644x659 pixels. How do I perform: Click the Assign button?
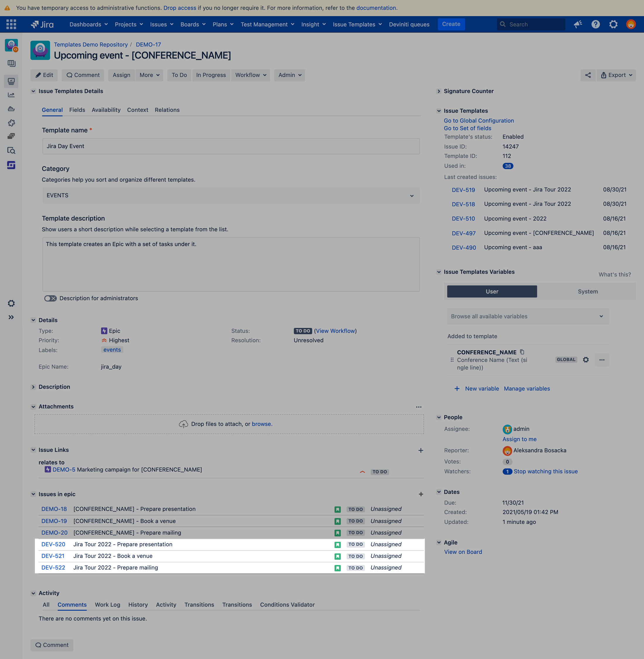(121, 75)
